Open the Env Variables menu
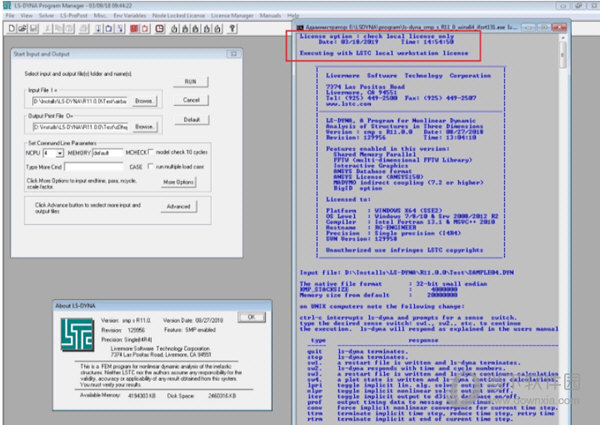The height and width of the screenshot is (425, 600). pyautogui.click(x=129, y=16)
